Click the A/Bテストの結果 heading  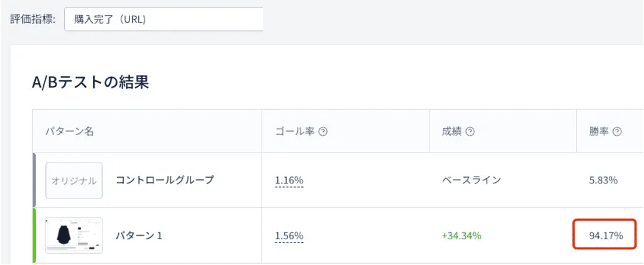click(90, 82)
